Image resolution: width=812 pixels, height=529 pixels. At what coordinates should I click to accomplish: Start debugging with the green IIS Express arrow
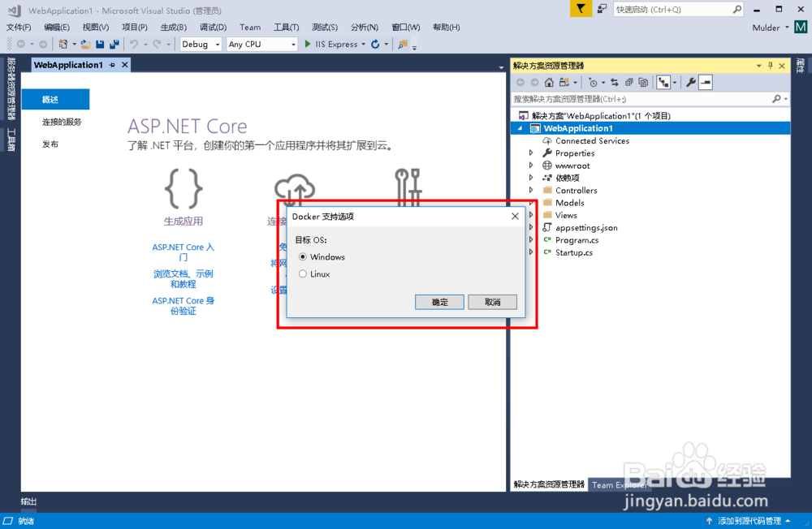307,44
